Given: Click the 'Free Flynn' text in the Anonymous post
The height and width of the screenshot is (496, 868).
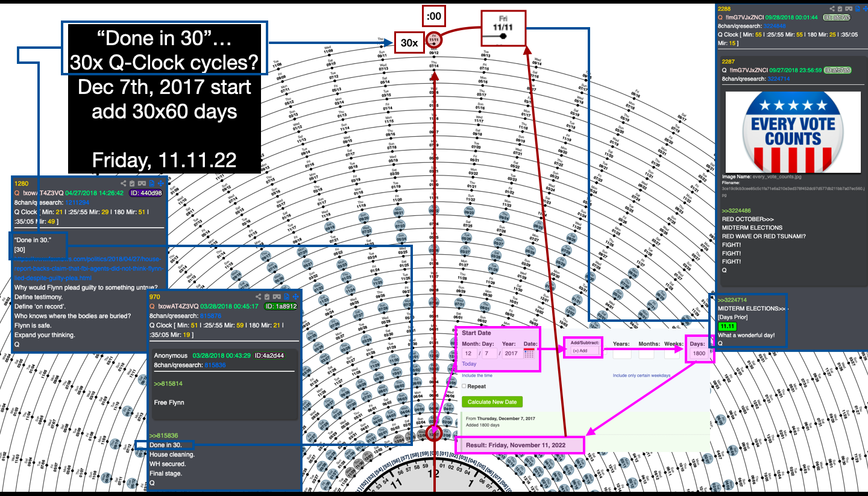Looking at the screenshot, I should 169,402.
